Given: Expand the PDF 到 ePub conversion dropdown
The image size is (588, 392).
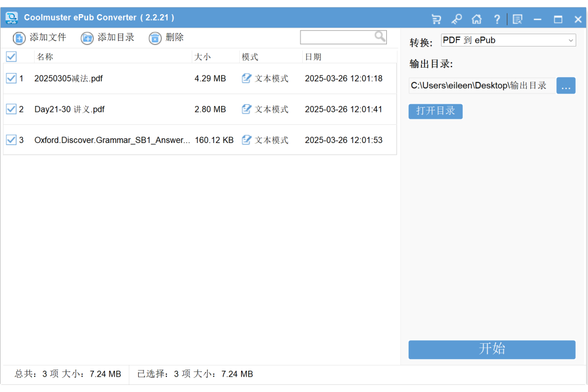Looking at the screenshot, I should 508,41.
